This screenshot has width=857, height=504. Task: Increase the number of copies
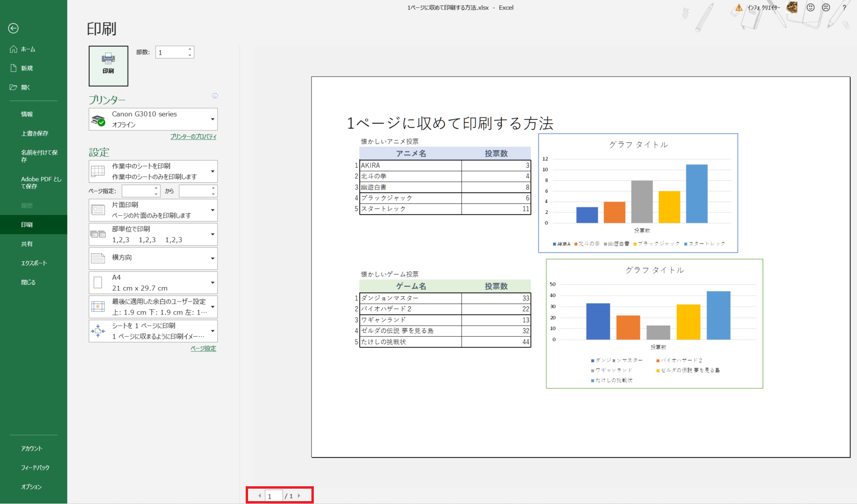190,49
